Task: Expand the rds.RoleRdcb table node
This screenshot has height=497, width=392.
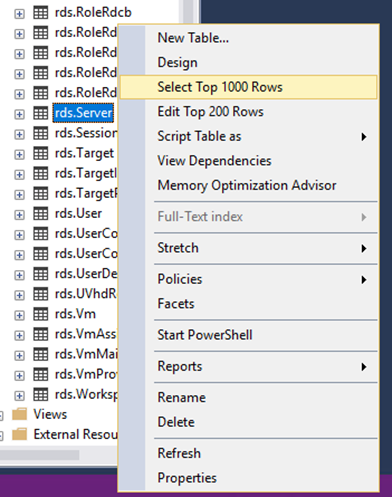Action: pyautogui.click(x=19, y=14)
